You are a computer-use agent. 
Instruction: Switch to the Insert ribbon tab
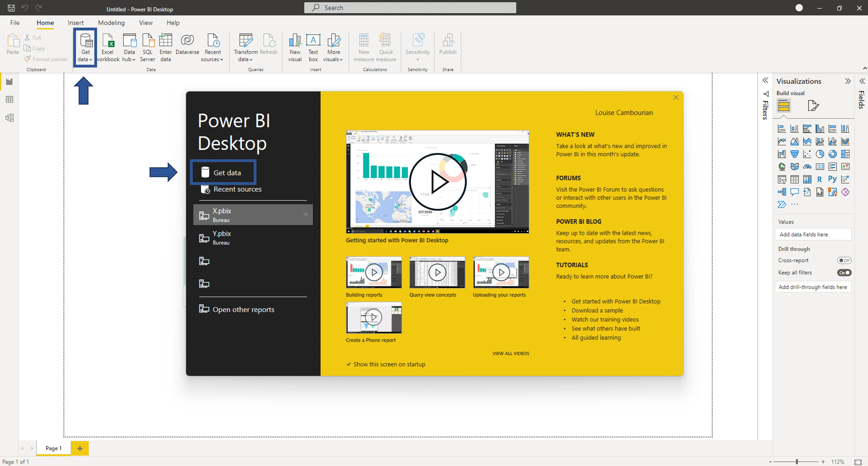(76, 23)
